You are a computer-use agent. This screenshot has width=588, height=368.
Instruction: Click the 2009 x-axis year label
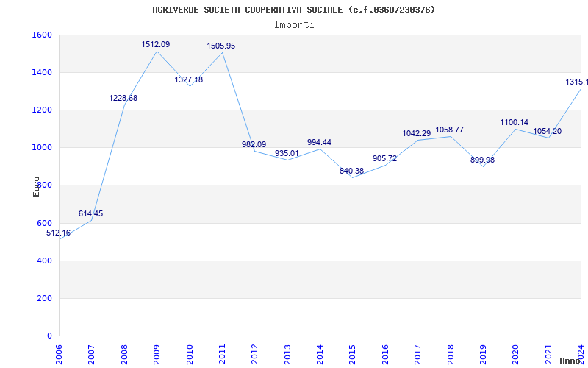click(157, 355)
